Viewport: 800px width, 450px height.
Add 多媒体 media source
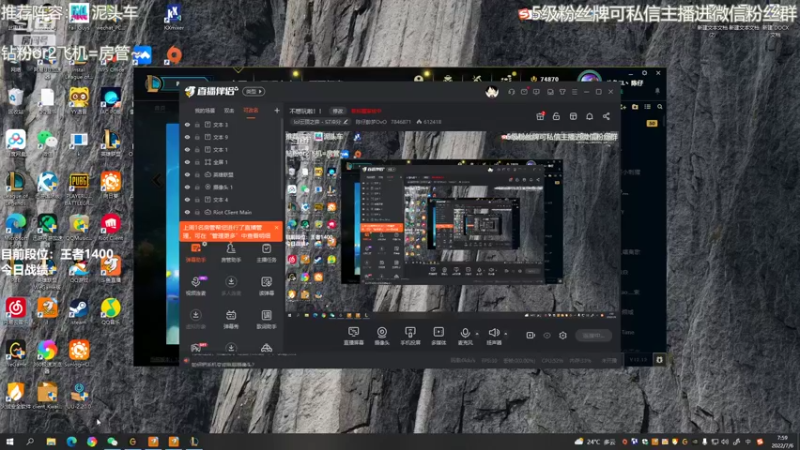click(438, 336)
